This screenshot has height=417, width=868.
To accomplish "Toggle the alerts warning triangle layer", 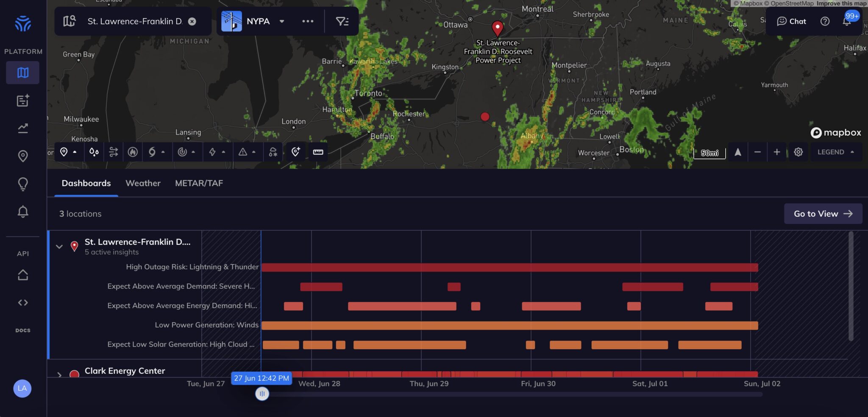I will coord(243,152).
